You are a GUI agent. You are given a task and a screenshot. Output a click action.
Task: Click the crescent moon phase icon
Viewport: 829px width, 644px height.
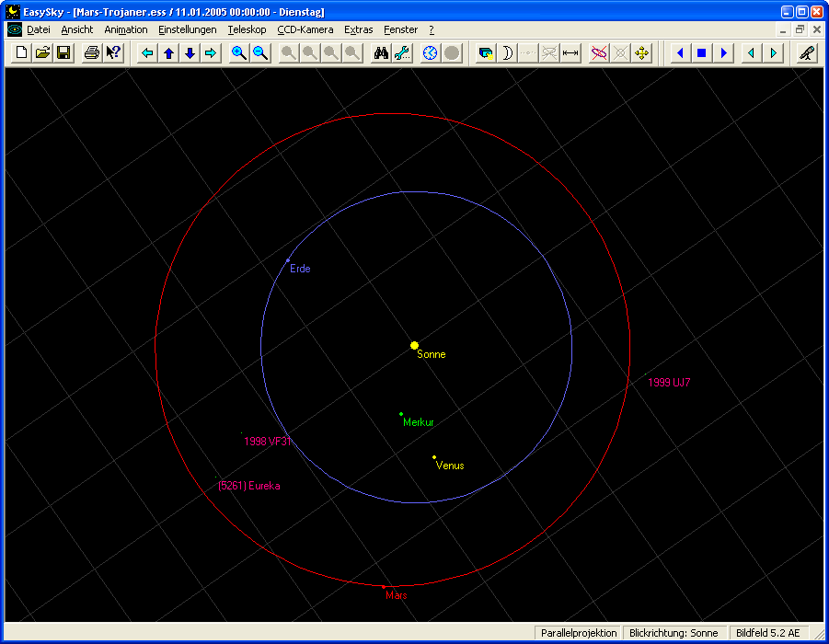(507, 53)
